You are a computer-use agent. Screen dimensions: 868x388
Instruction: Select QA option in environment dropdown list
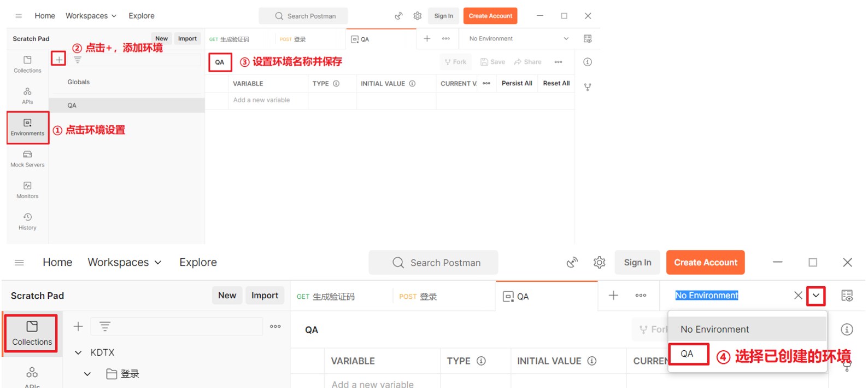coord(688,354)
